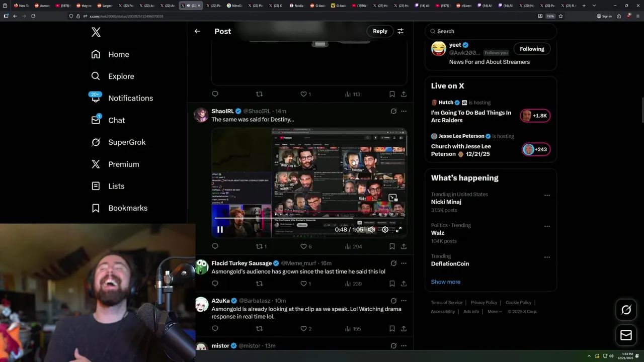Image resolution: width=644 pixels, height=362 pixels.
Task: Reload the page in browser toolbar
Action: (33, 16)
